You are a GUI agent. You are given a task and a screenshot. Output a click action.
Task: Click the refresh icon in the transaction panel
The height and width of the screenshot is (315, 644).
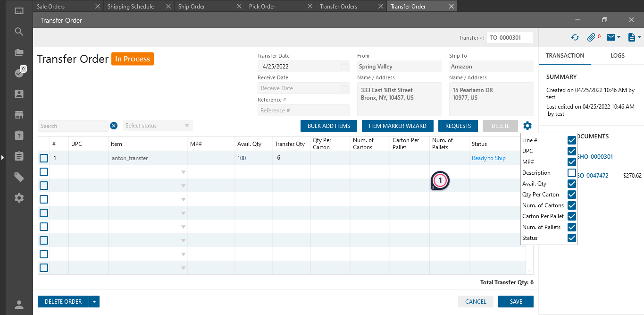(x=575, y=37)
